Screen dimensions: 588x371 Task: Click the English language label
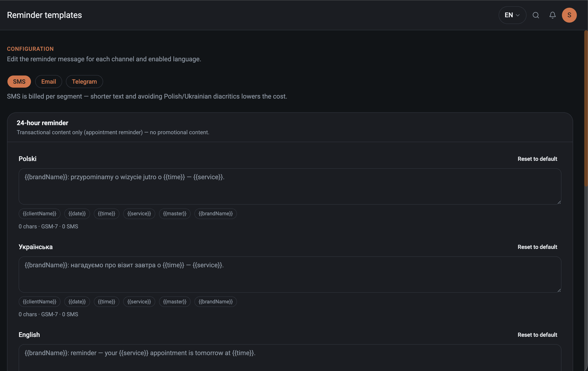(29, 335)
